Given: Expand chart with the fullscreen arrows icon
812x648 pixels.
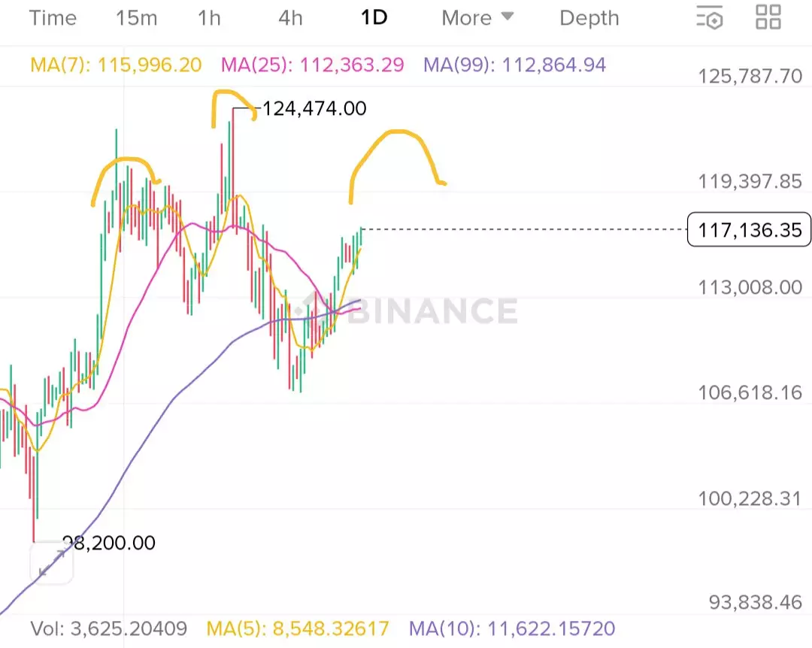Looking at the screenshot, I should click(x=51, y=562).
